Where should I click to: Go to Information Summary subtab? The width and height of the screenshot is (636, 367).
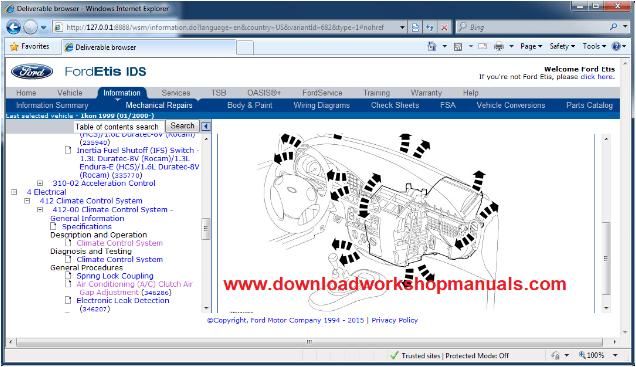coord(52,105)
